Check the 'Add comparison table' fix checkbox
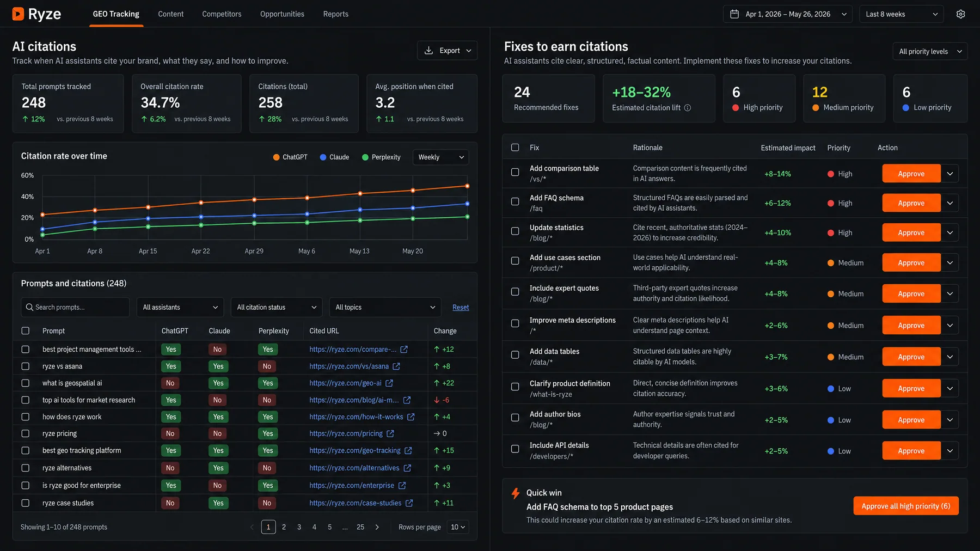The width and height of the screenshot is (980, 551). [515, 172]
